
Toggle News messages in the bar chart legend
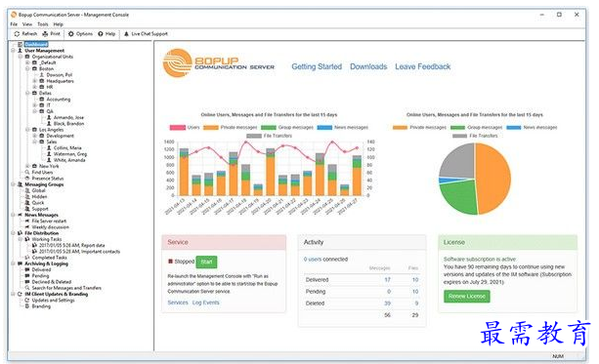343,128
